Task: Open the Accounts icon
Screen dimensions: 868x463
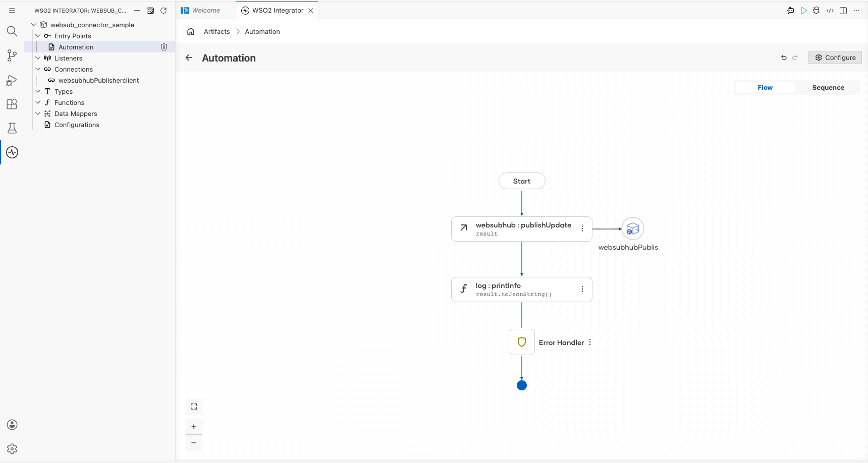Action: point(12,425)
